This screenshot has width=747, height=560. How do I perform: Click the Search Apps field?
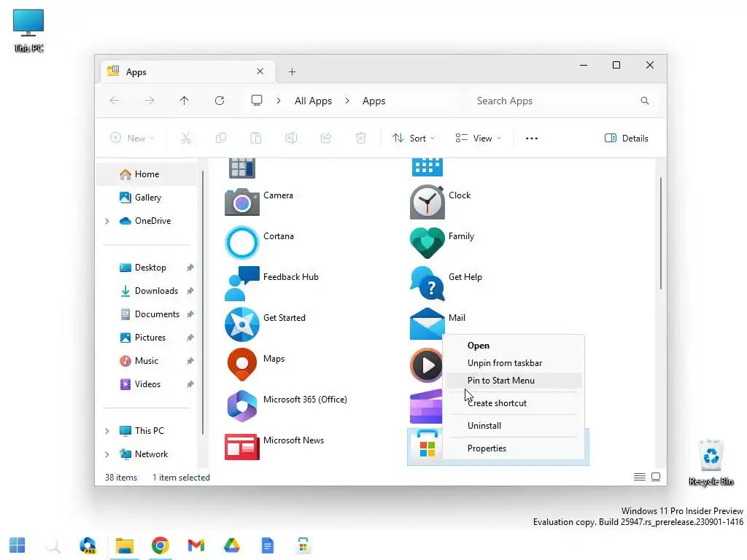click(x=563, y=101)
